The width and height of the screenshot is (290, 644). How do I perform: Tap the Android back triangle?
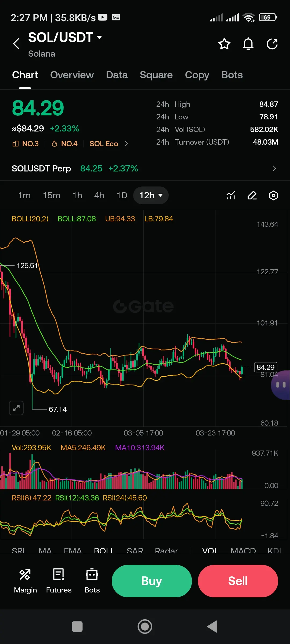[x=212, y=627]
